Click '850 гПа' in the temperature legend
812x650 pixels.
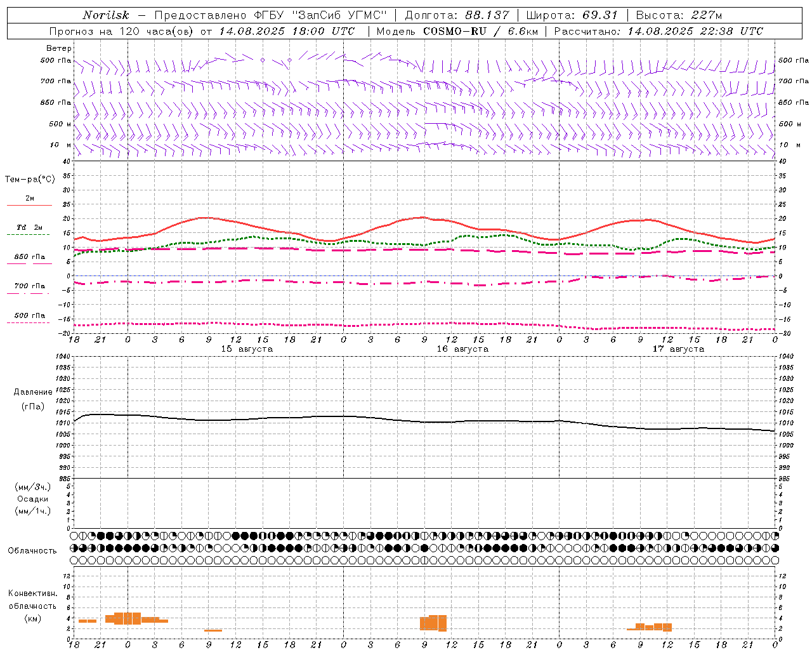(30, 256)
